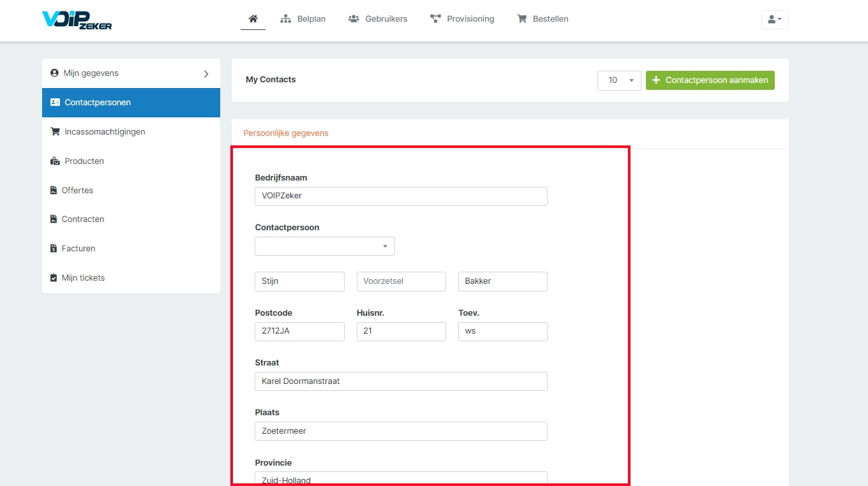Click the Contactpersonen card icon

pyautogui.click(x=55, y=103)
